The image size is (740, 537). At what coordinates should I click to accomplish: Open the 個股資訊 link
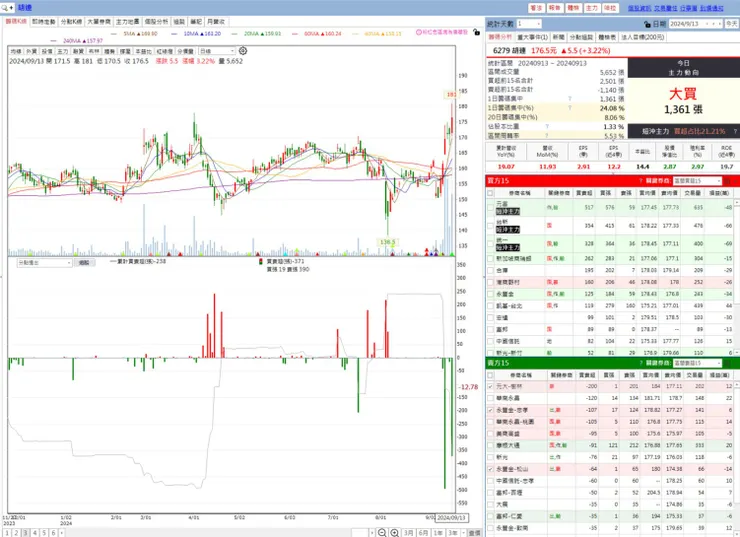639,8
